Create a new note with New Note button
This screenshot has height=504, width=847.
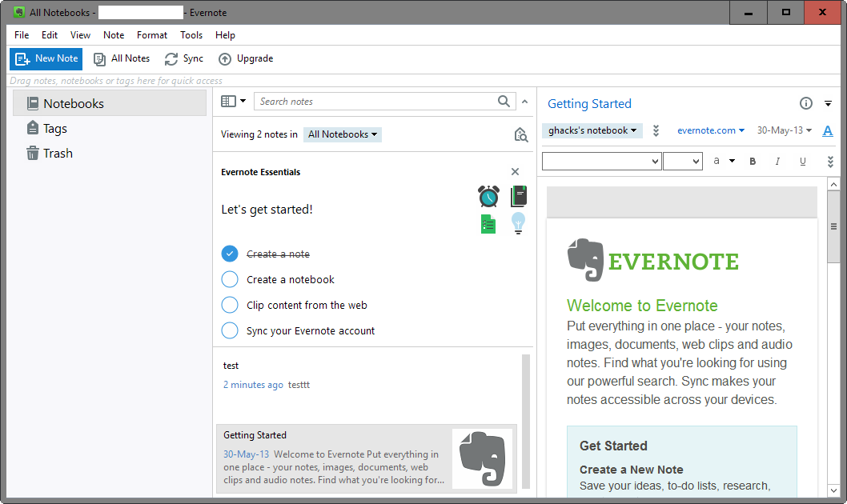[x=46, y=59]
